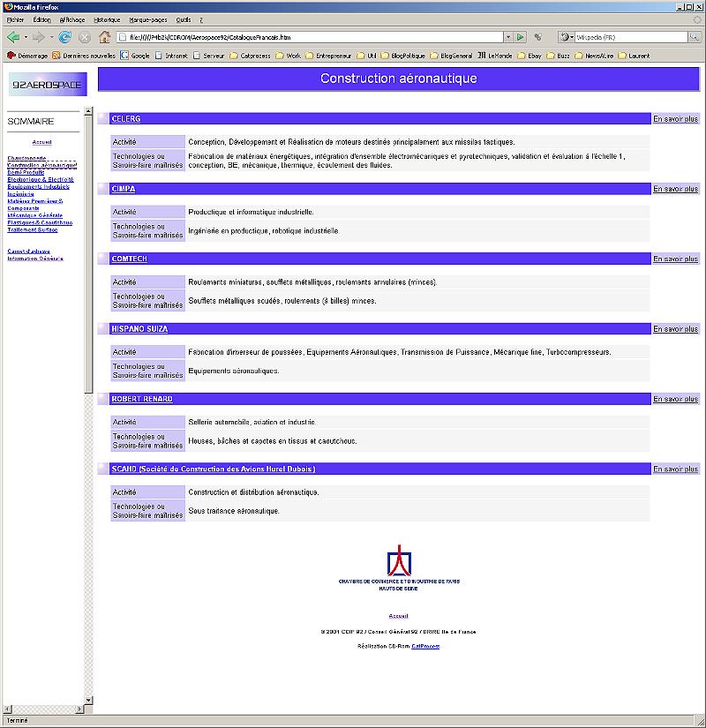Open the Démarrage bookmark
706x728 pixels.
[x=27, y=56]
